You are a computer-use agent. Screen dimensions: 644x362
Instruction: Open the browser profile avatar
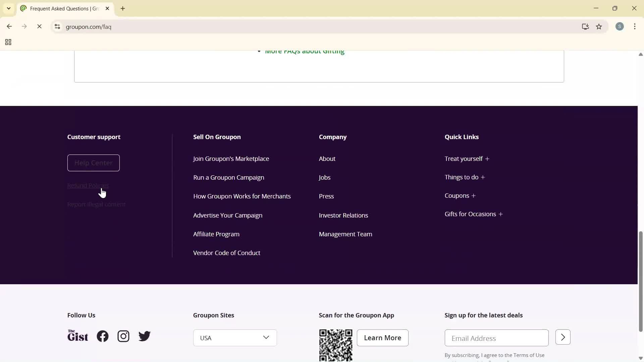coord(620,26)
